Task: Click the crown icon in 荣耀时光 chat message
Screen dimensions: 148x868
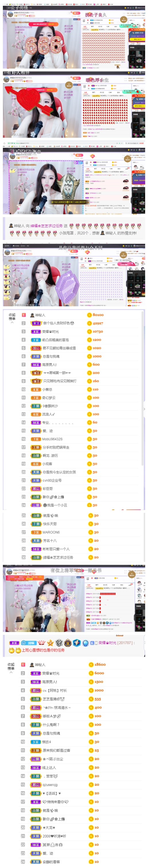Action: click(x=41, y=643)
